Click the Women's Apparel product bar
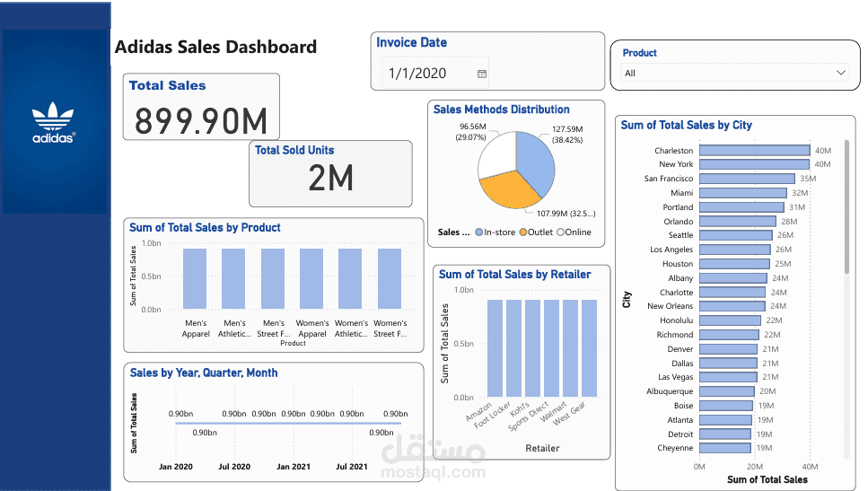868x491 pixels. pyautogui.click(x=311, y=278)
